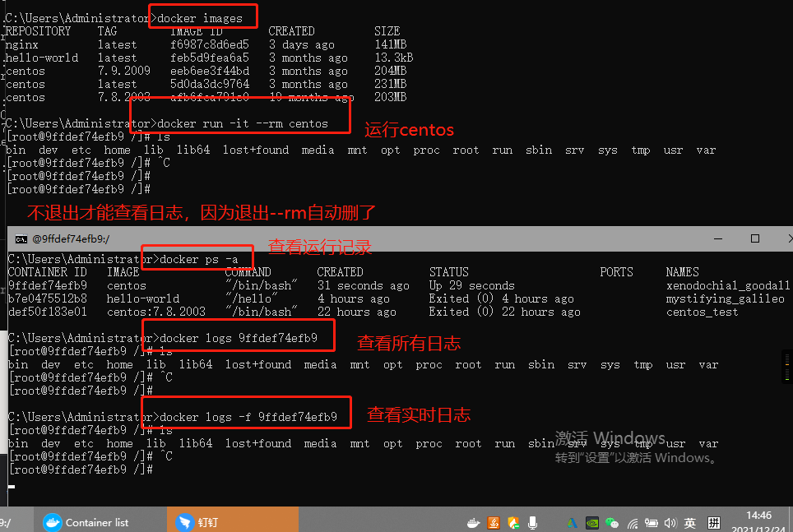Click the STATUS column header
Viewport: 793px width, 532px height.
point(448,272)
